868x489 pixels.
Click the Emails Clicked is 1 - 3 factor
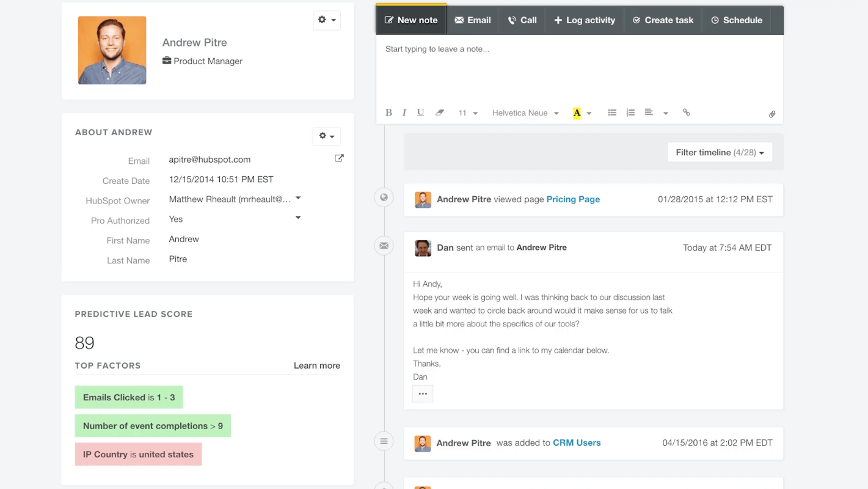pyautogui.click(x=129, y=397)
